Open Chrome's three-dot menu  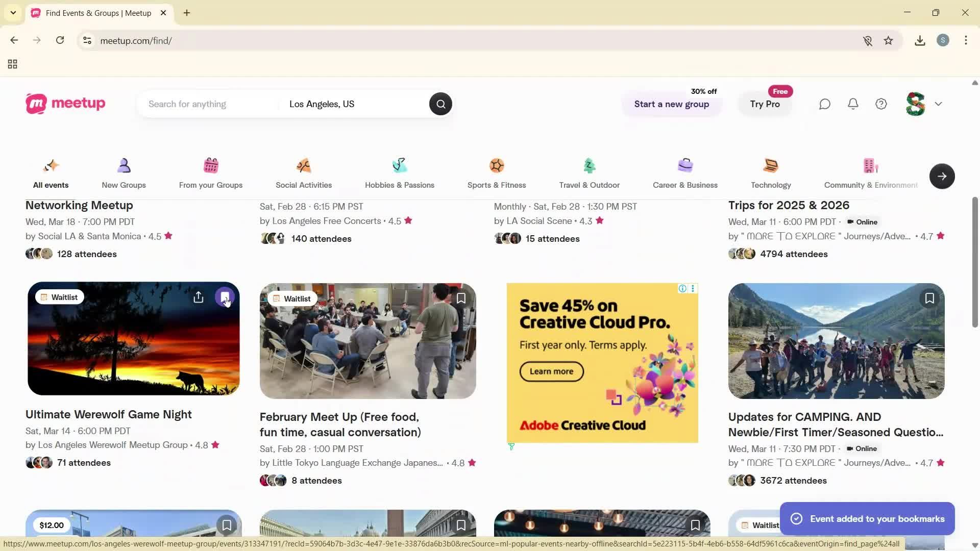point(966,41)
